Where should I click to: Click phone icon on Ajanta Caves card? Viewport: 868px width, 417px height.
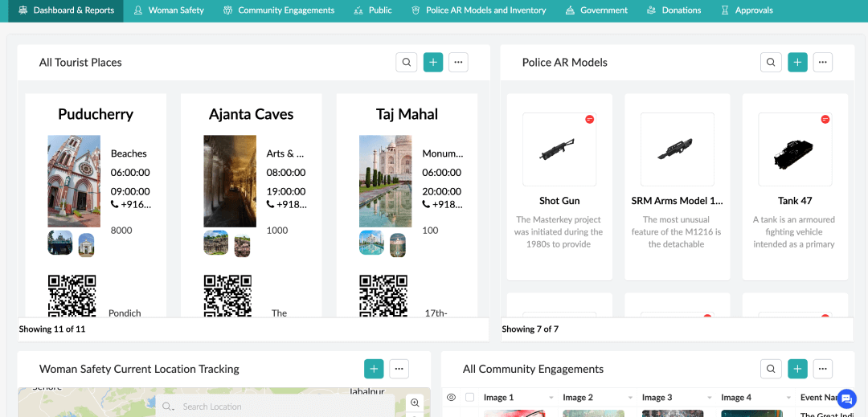click(x=270, y=204)
